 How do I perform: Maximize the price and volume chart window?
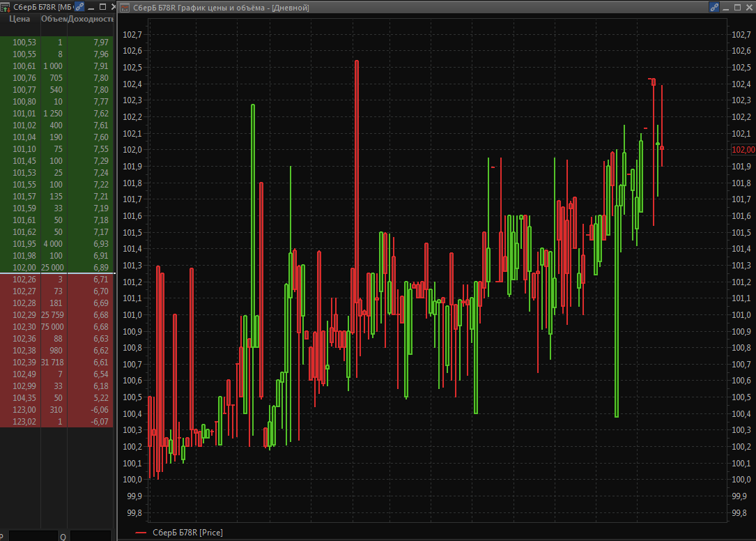[x=737, y=7]
